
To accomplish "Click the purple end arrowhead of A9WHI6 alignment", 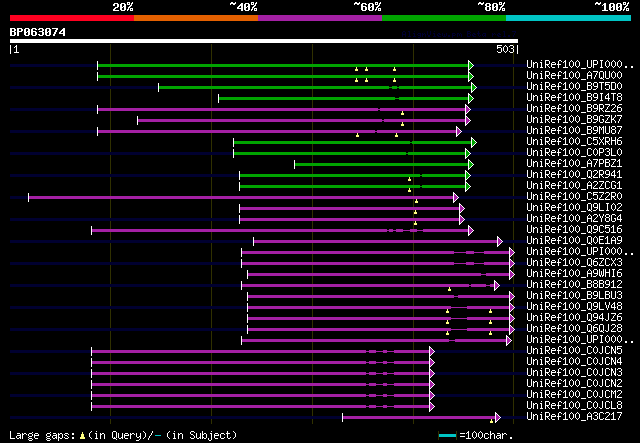I will [x=512, y=275].
